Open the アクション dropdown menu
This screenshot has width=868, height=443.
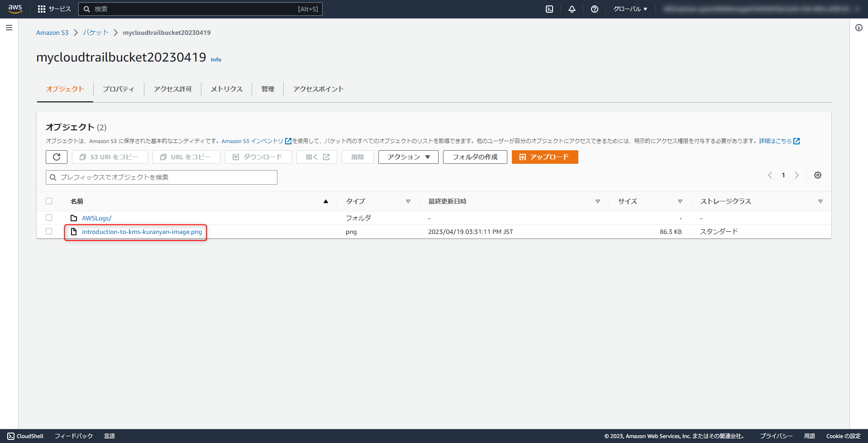(407, 157)
